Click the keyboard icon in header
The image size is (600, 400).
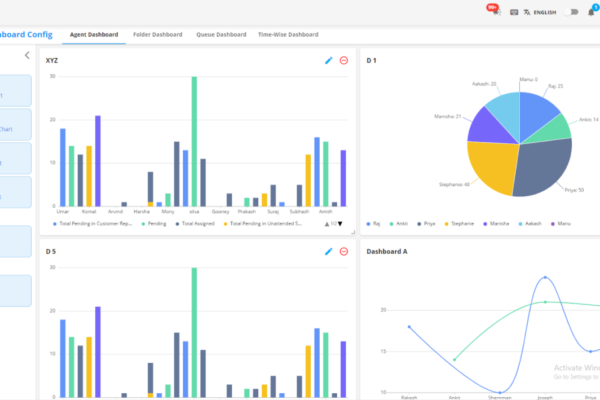click(x=514, y=12)
